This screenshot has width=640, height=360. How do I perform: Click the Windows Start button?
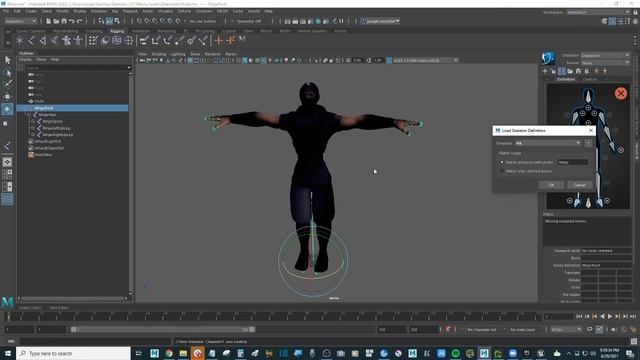coord(8,353)
